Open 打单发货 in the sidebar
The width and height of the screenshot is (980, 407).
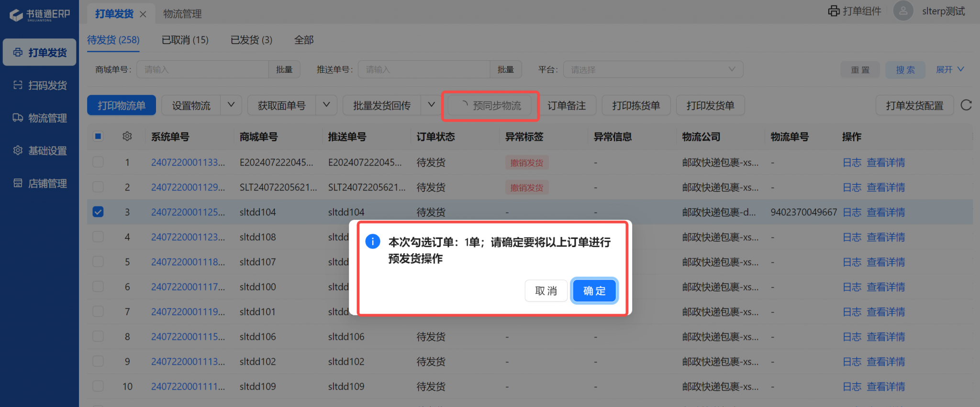tap(40, 52)
